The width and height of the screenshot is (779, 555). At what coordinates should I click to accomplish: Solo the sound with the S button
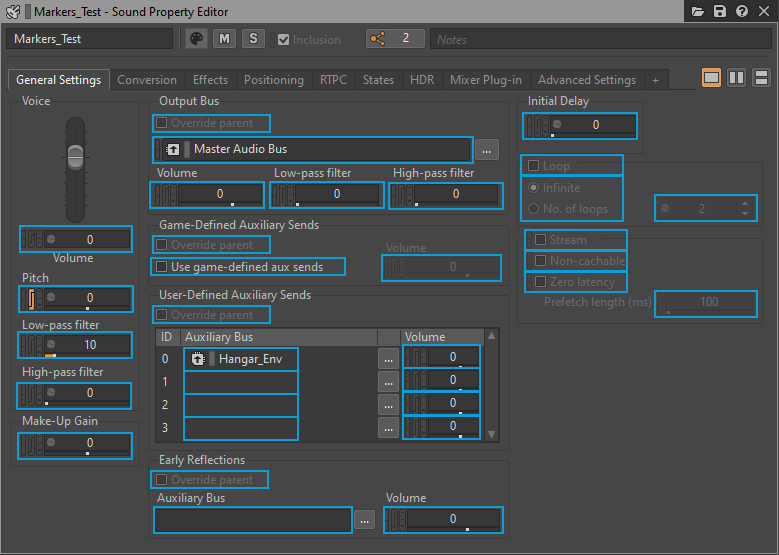pos(253,39)
